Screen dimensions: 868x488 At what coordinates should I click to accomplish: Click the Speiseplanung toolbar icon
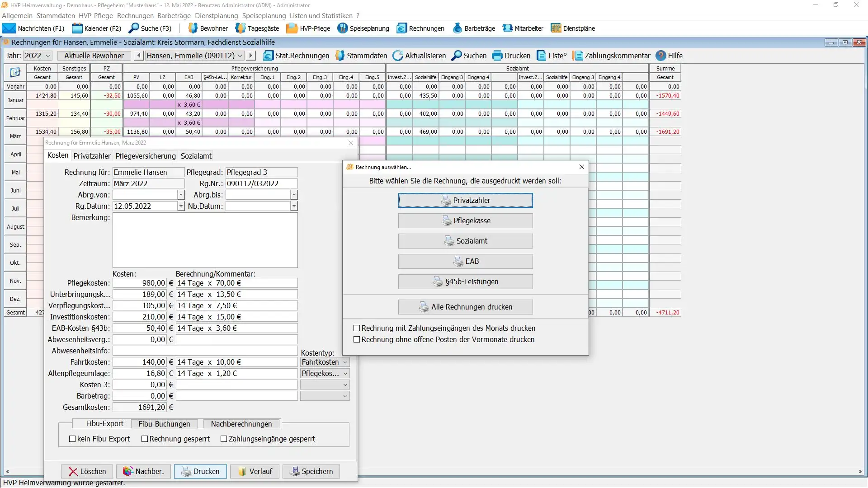(342, 28)
